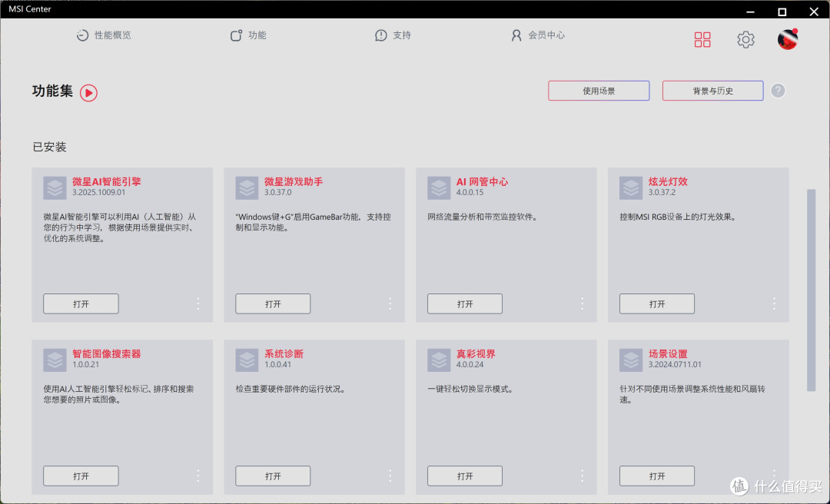Click the 微星AI智能引擎 title
Viewport: 830px width, 504px height.
coord(107,181)
